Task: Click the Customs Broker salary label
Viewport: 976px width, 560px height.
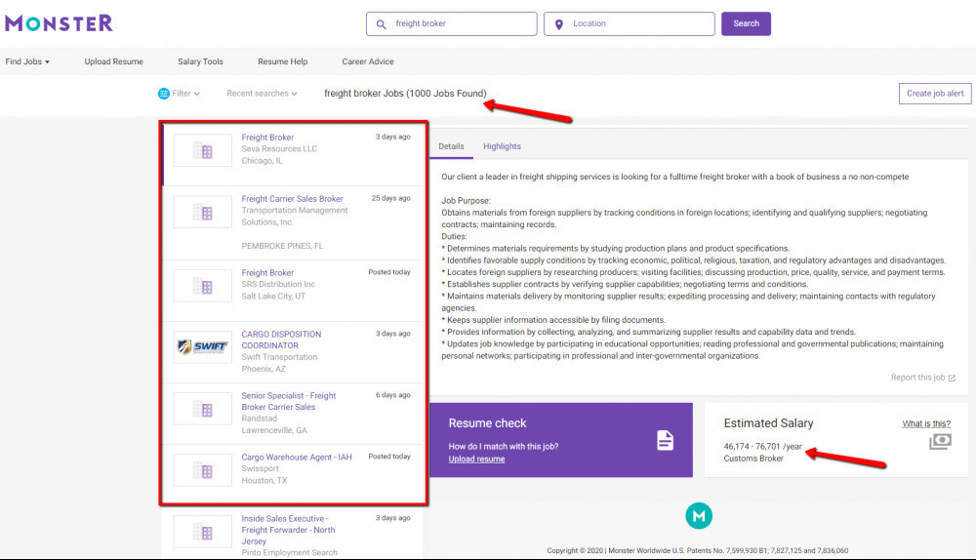Action: [x=753, y=459]
